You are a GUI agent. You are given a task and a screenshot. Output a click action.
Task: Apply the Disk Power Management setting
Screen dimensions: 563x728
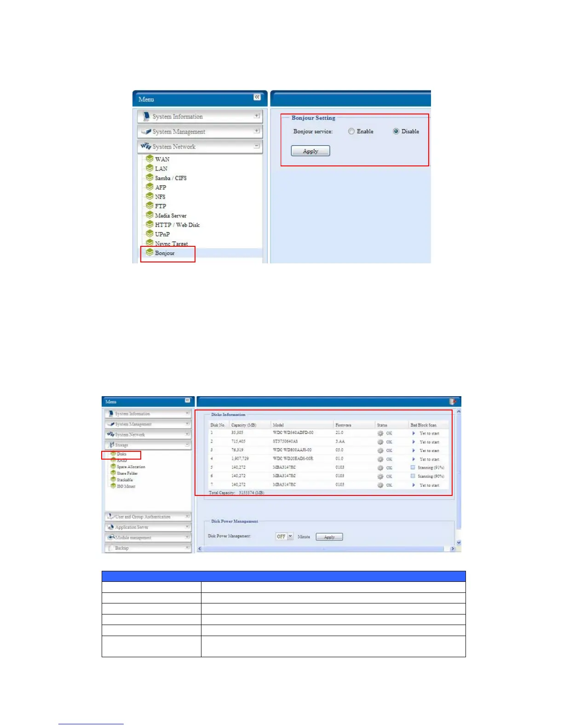pos(329,537)
